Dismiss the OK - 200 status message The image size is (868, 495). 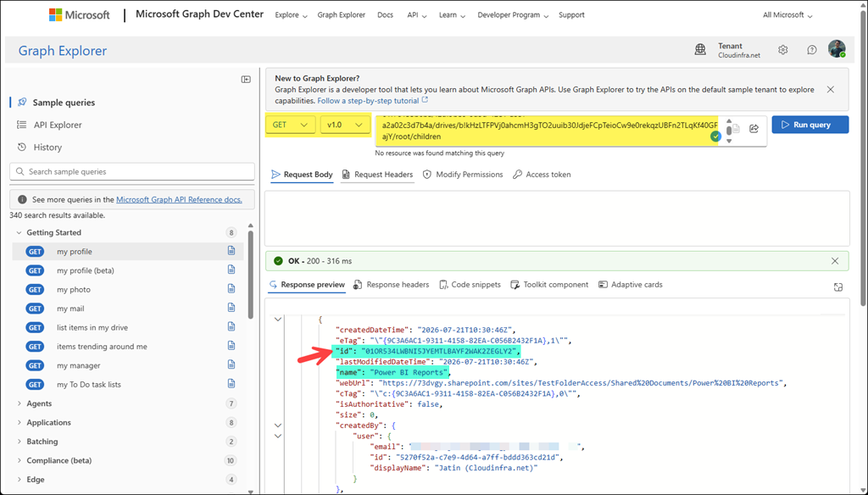pos(835,261)
